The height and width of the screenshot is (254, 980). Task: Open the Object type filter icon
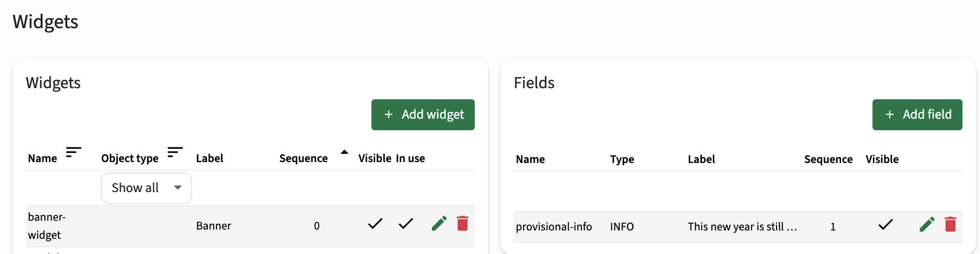pyautogui.click(x=175, y=152)
